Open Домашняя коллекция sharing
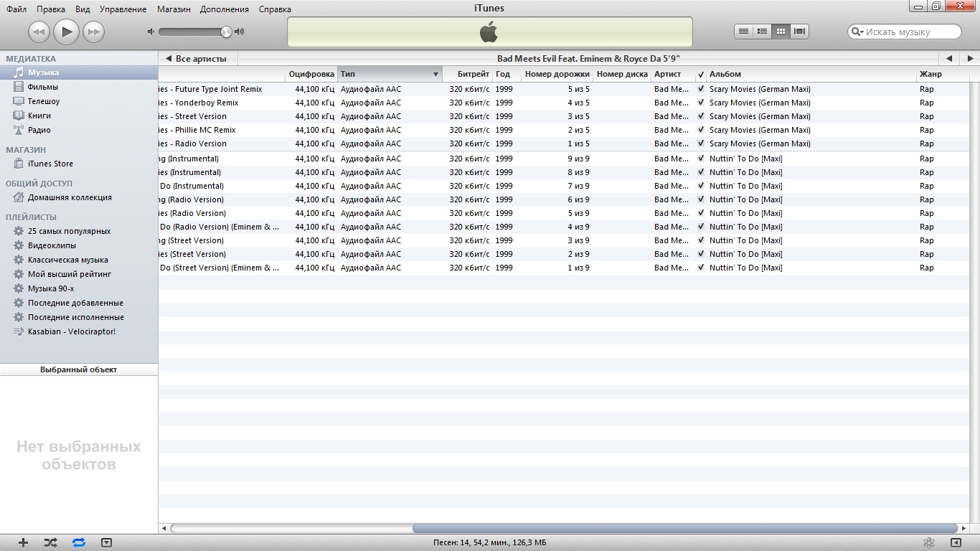Image resolution: width=980 pixels, height=551 pixels. 79,197
